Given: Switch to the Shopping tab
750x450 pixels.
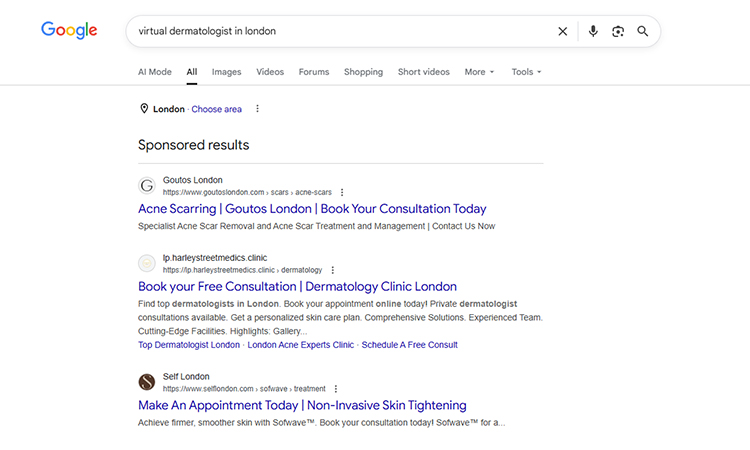Looking at the screenshot, I should click(364, 72).
